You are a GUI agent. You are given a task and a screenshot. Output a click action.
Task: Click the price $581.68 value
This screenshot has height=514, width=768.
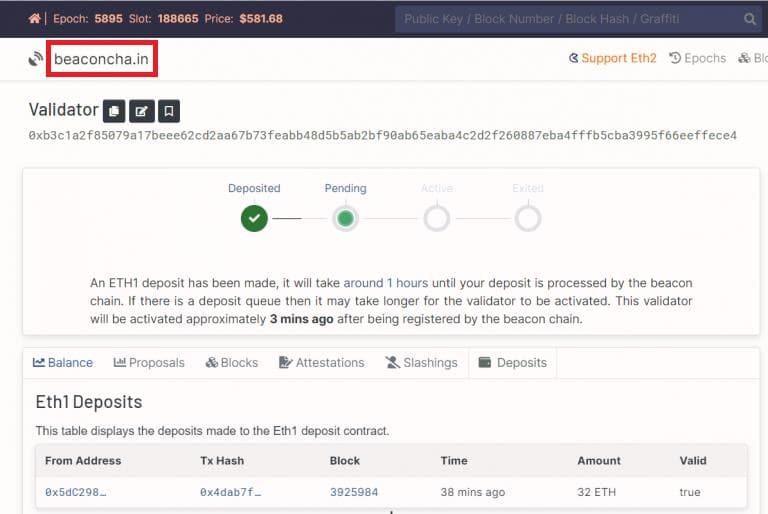click(261, 19)
